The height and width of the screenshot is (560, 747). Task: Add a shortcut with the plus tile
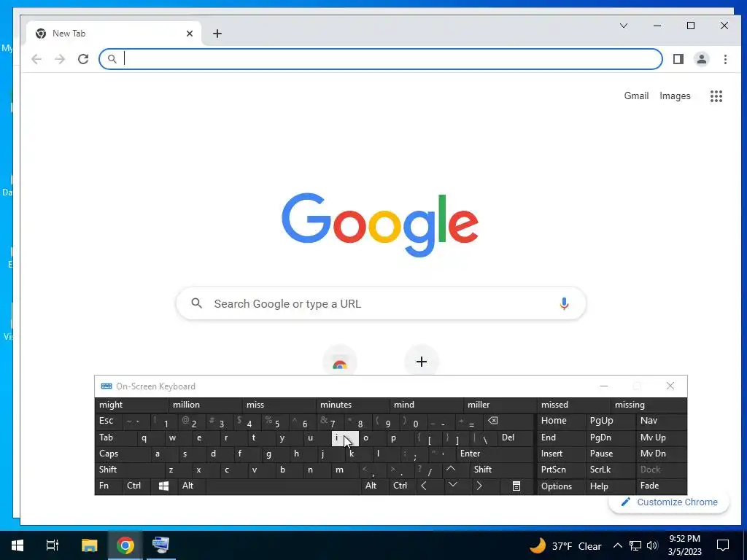pyautogui.click(x=421, y=362)
